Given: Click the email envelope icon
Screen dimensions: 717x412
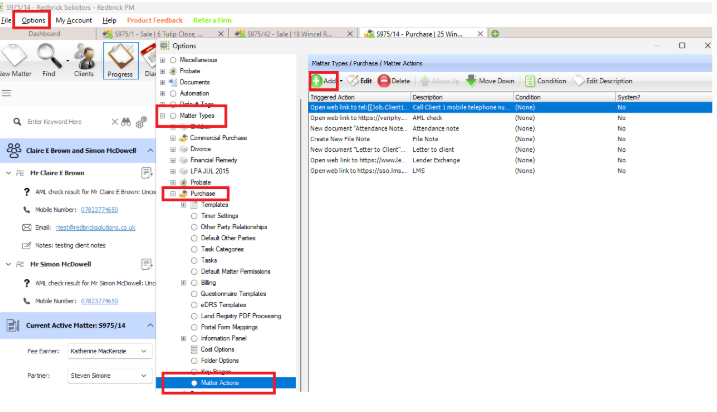Looking at the screenshot, I should (27, 227).
